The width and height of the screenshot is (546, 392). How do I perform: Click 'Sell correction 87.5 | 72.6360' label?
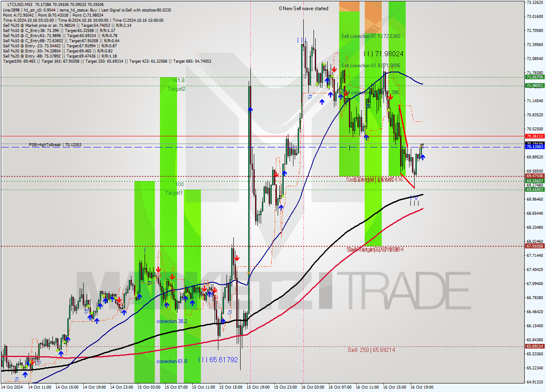coord(371,36)
